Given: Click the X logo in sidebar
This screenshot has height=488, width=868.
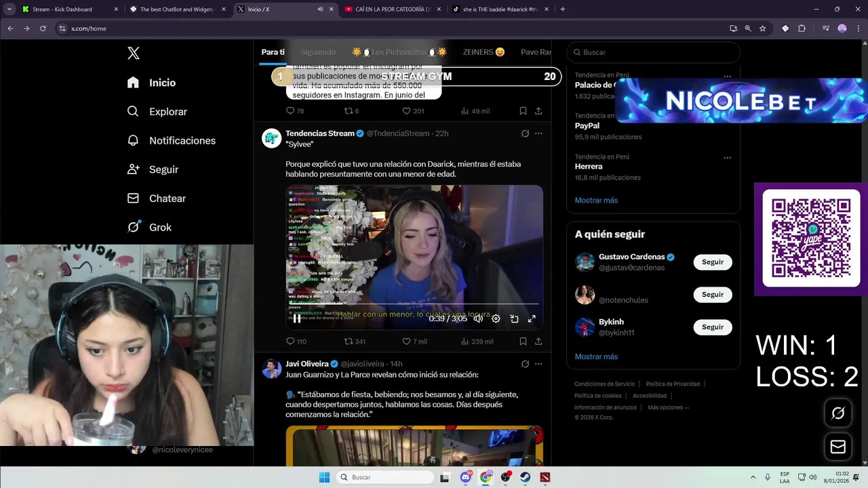Looking at the screenshot, I should (134, 54).
